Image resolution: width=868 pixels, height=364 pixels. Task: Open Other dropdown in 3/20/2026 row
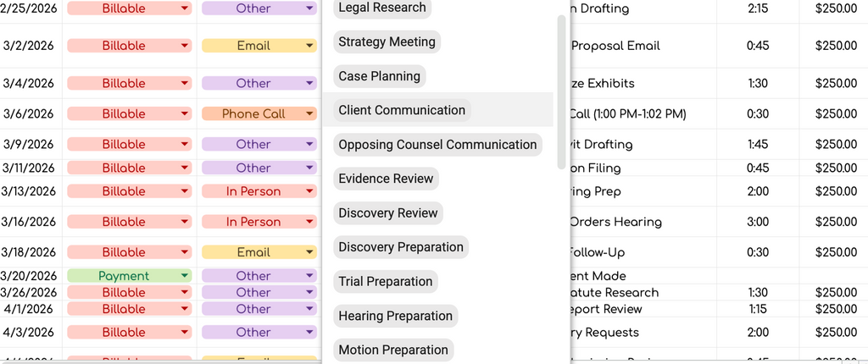tap(259, 275)
